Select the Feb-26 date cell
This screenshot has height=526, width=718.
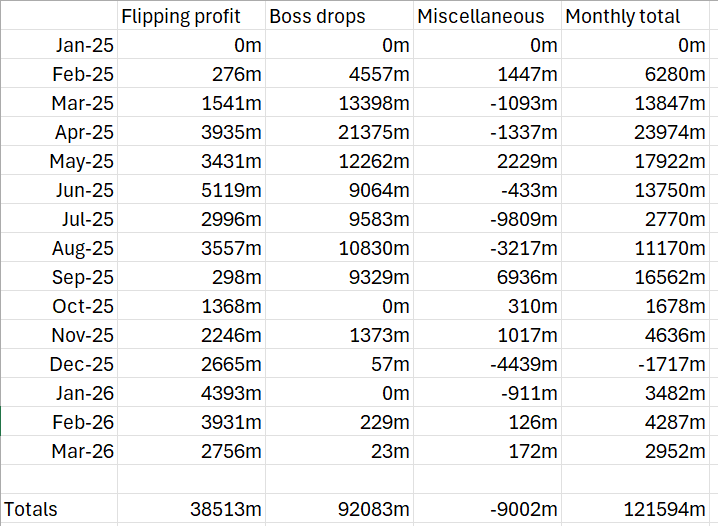click(x=59, y=422)
